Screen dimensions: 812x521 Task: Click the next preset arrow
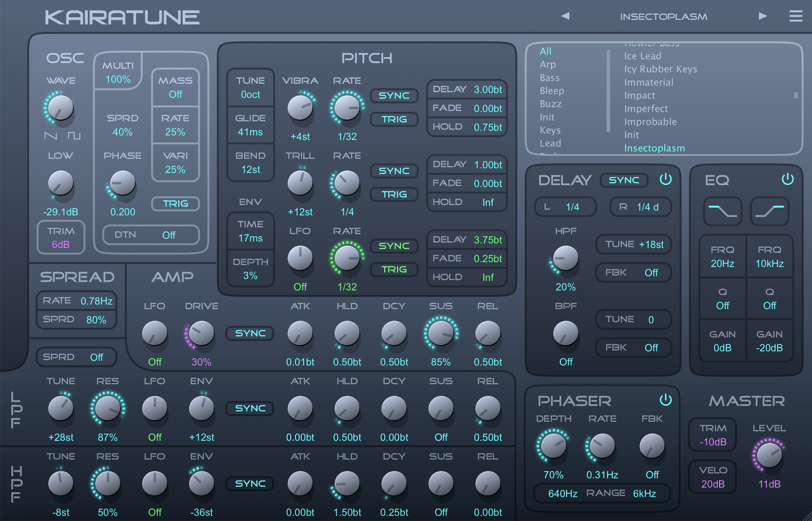point(763,16)
